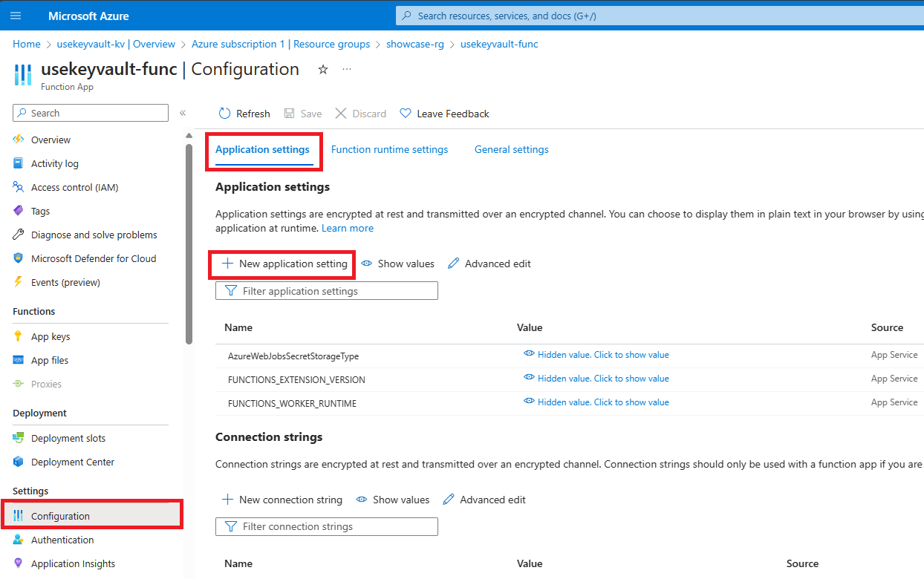Click the App files icon
Screen dimensions: 924x579
(19, 360)
